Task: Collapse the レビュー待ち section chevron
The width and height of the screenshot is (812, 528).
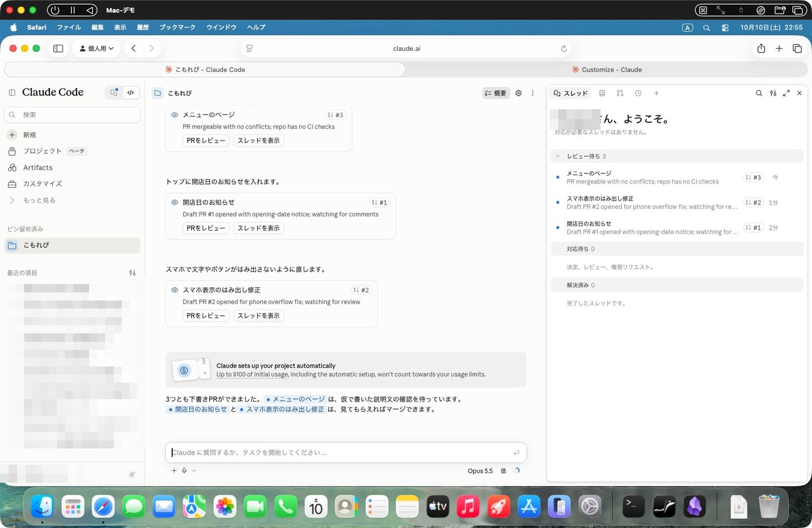Action: 558,156
